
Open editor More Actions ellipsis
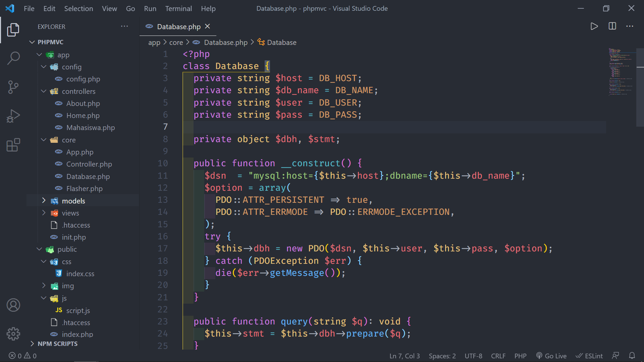point(630,26)
